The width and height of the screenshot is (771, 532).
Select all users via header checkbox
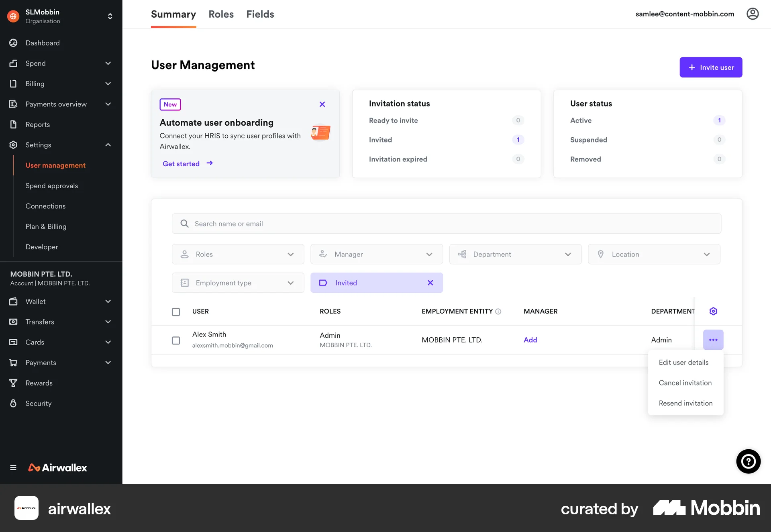coord(176,312)
